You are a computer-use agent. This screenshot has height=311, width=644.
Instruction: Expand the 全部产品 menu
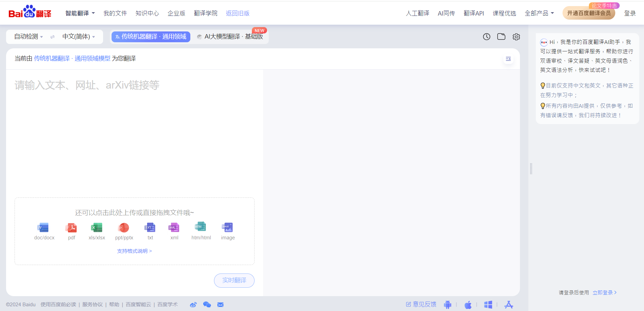point(539,13)
